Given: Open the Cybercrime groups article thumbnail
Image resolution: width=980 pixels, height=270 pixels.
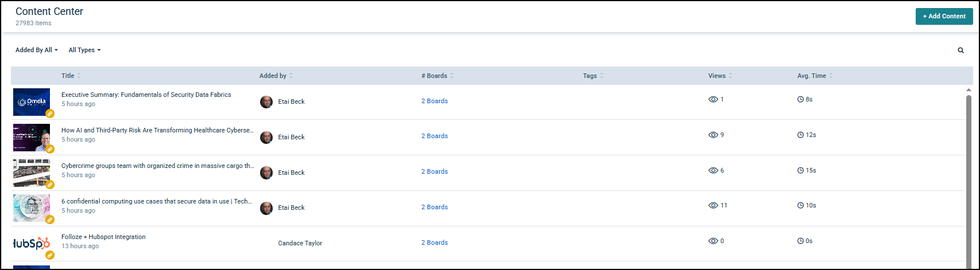Looking at the screenshot, I should (x=32, y=172).
